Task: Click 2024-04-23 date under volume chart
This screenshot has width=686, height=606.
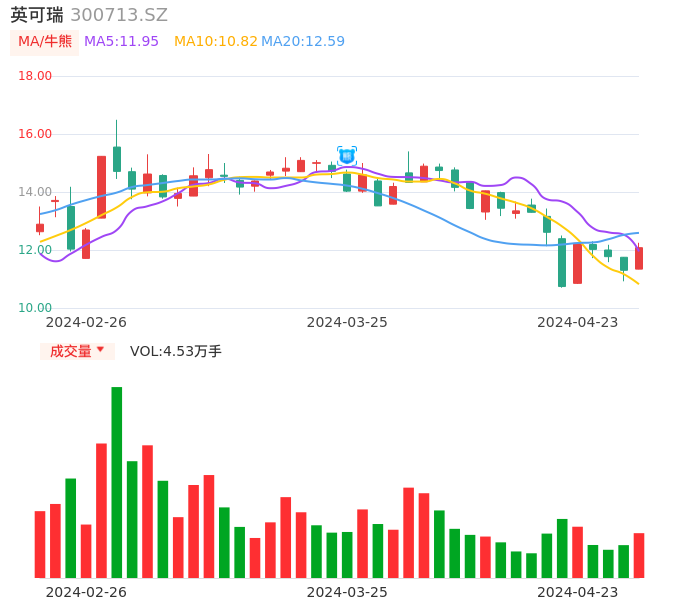Action: pos(577,592)
